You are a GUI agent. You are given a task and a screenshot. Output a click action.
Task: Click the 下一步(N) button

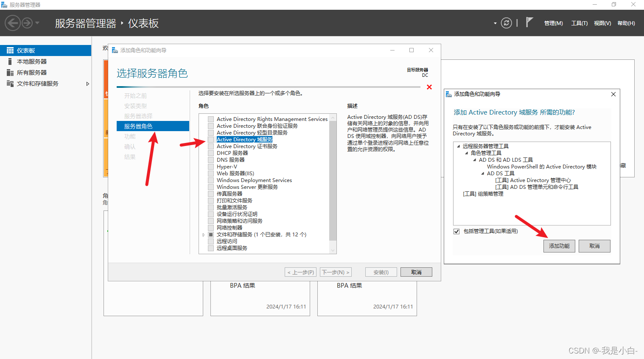(336, 272)
